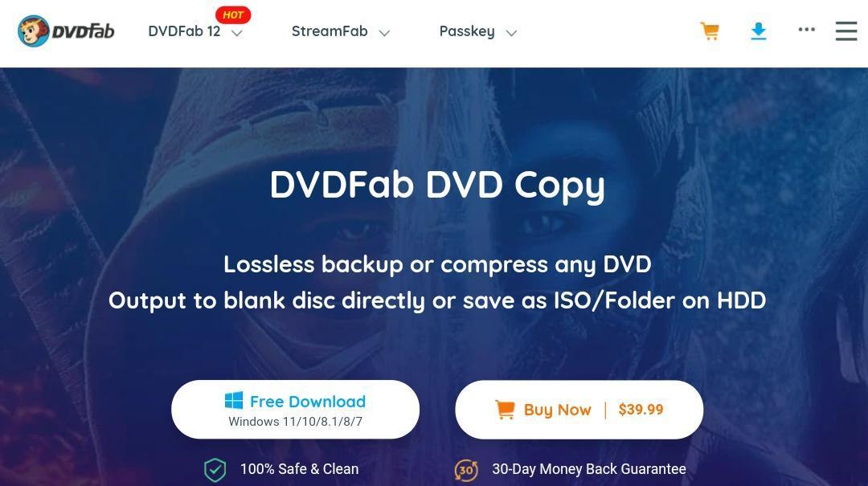Image resolution: width=868 pixels, height=486 pixels.
Task: Click the 30-day guarantee badge icon
Action: tap(465, 470)
